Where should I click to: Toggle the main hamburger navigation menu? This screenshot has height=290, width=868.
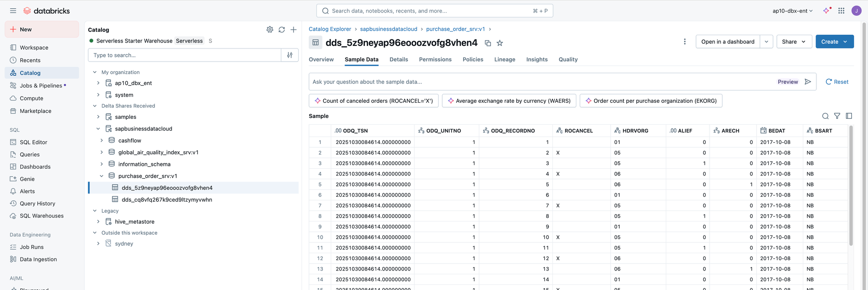(x=13, y=11)
